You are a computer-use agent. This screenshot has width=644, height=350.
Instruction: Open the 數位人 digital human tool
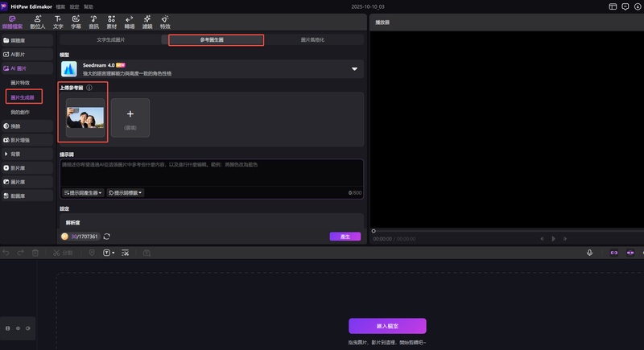click(36, 21)
